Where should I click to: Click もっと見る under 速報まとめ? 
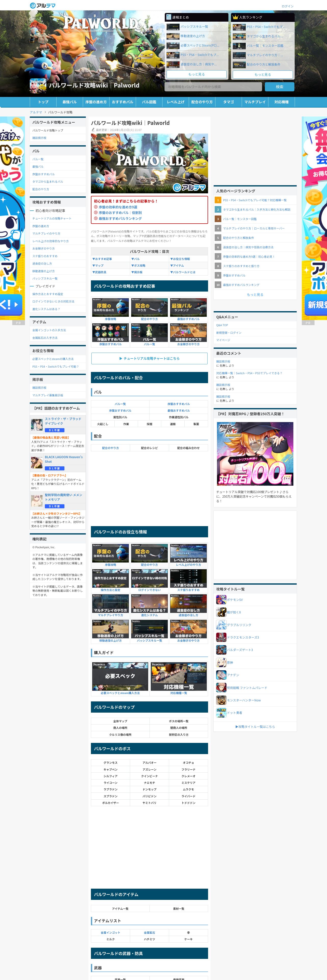pos(196,75)
